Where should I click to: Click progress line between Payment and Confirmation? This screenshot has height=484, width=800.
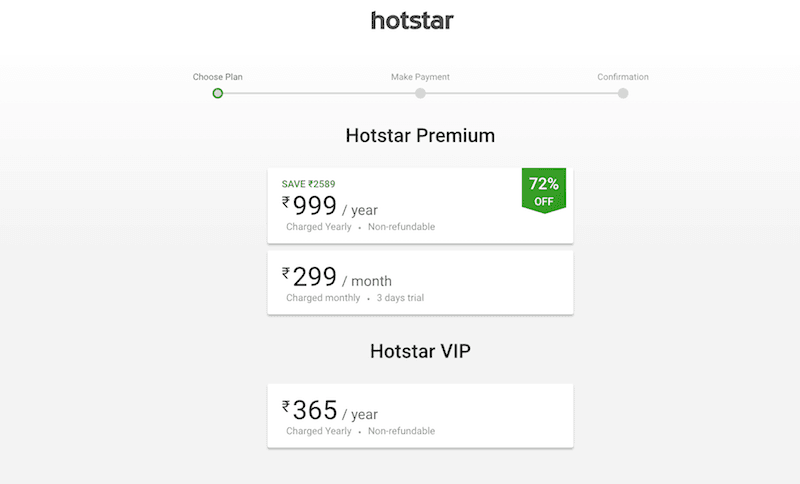521,93
